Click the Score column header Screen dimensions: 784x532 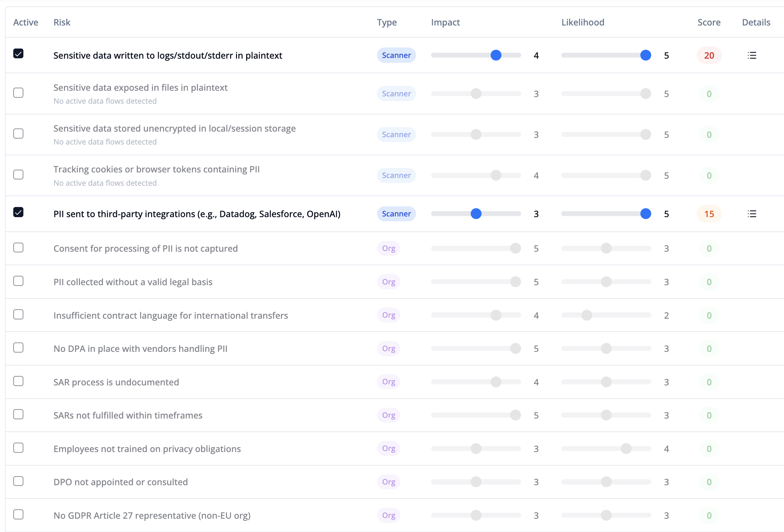(x=709, y=22)
